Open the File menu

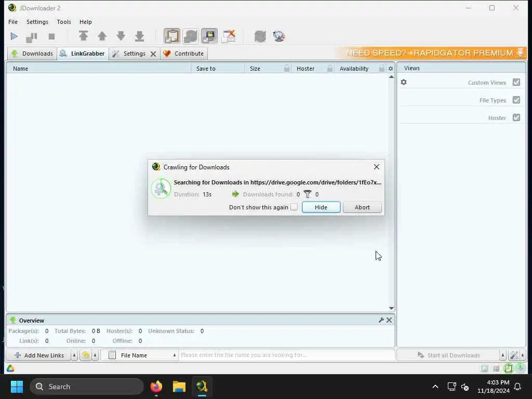[x=13, y=22]
